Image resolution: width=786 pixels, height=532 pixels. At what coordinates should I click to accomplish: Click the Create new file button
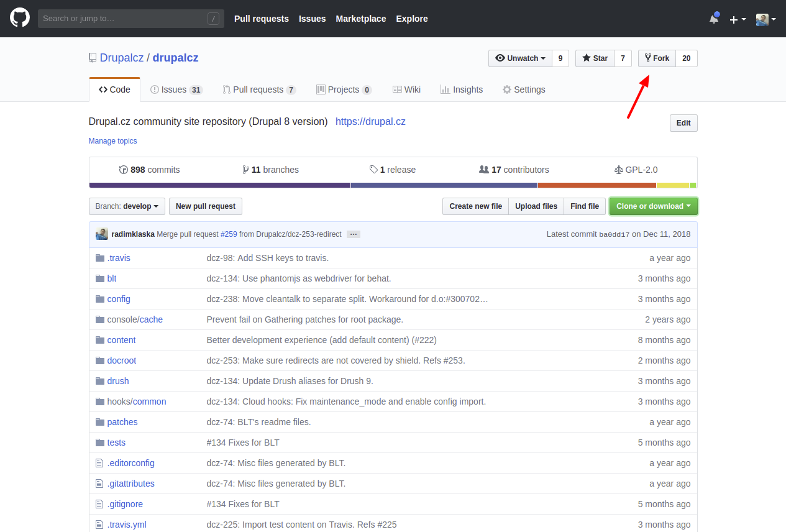[475, 206]
